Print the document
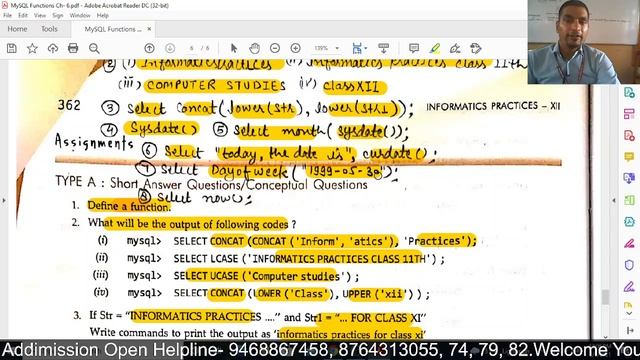640x360 pixels. pyautogui.click(x=73, y=49)
